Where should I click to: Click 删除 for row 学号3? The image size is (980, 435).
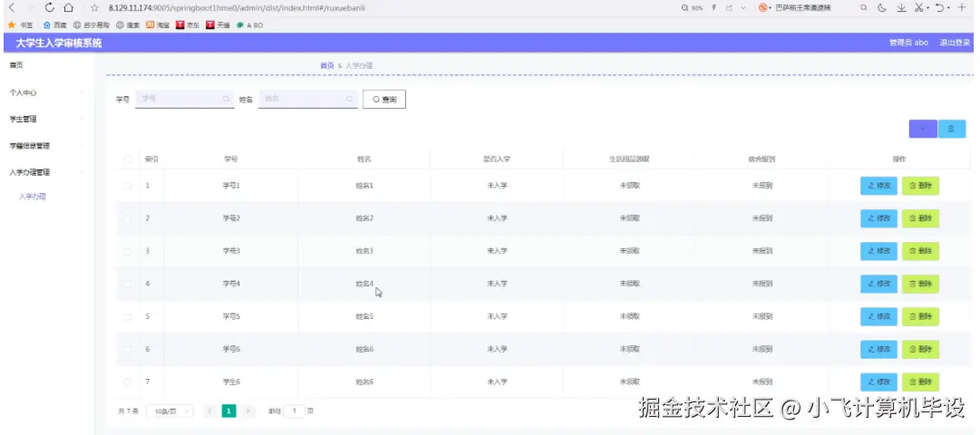[x=920, y=251]
